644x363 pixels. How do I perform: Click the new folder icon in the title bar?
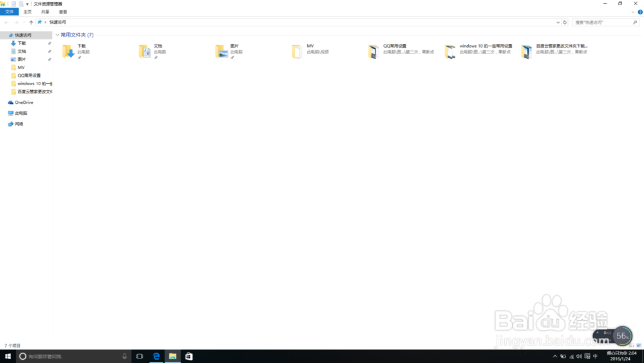[21, 4]
